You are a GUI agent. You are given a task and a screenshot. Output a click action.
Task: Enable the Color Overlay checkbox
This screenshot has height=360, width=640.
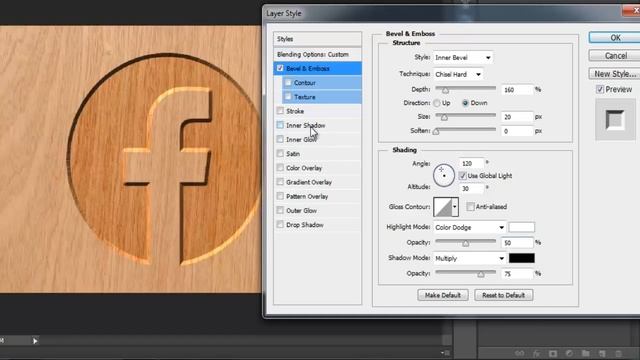pyautogui.click(x=280, y=168)
